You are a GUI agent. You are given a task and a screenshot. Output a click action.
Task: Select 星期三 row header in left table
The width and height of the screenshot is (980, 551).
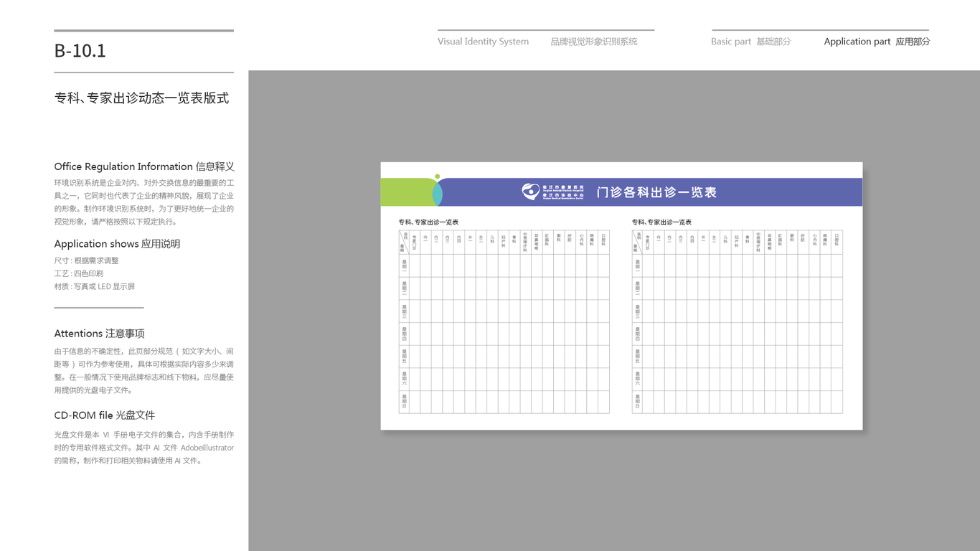[405, 311]
